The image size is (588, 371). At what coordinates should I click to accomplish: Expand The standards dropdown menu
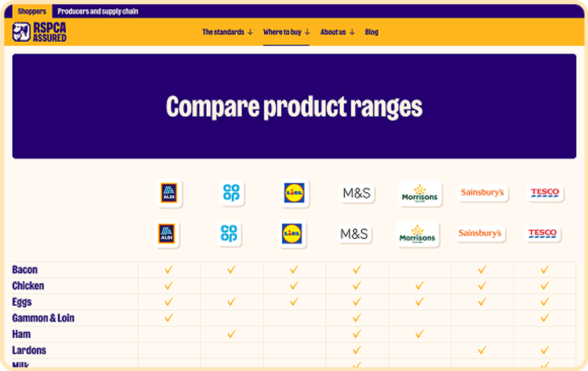point(227,32)
